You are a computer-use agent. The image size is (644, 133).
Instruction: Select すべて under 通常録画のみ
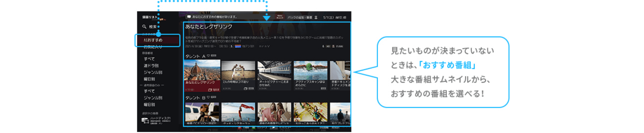tap(149, 91)
